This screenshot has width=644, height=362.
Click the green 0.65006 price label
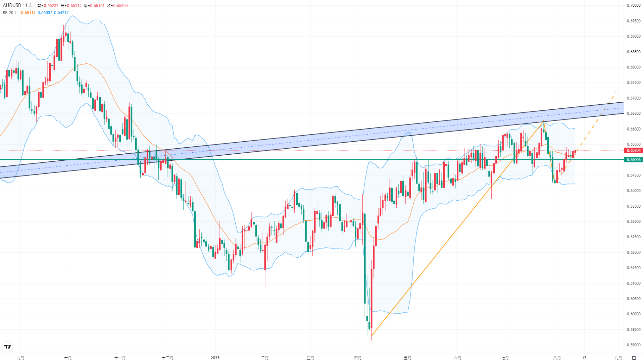tap(633, 160)
